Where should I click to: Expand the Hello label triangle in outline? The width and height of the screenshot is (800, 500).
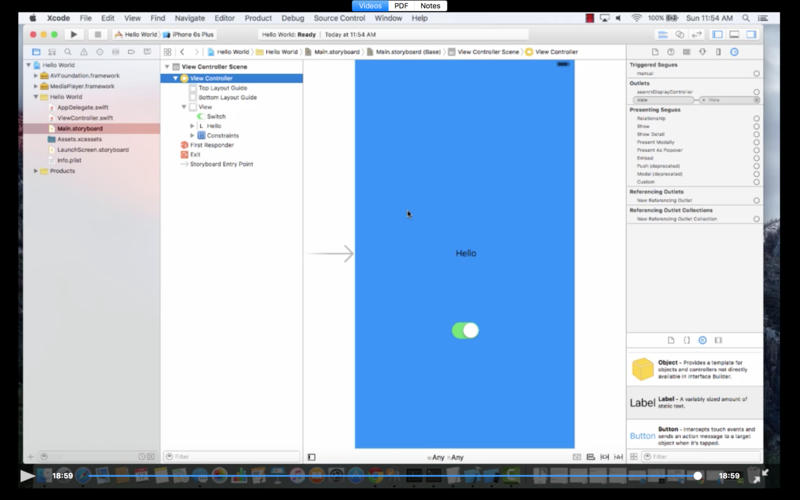tap(192, 126)
